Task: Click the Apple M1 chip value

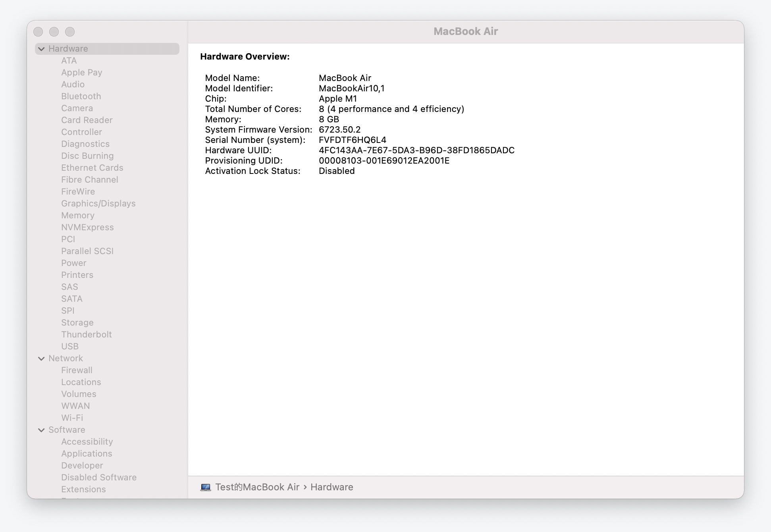Action: (x=338, y=99)
